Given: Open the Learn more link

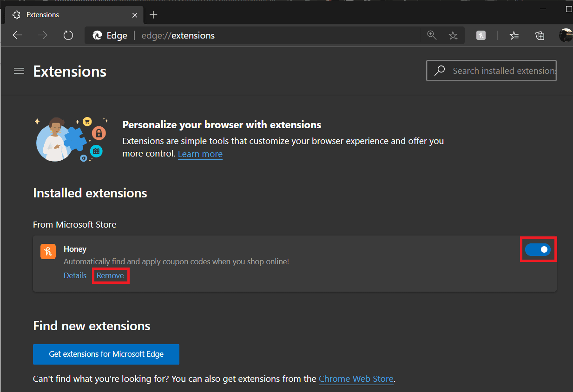Looking at the screenshot, I should coord(200,154).
